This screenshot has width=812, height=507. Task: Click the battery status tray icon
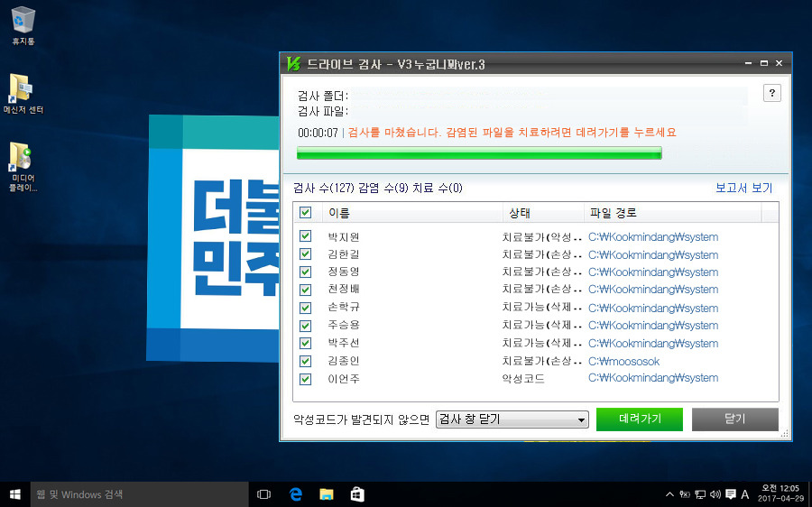click(685, 494)
